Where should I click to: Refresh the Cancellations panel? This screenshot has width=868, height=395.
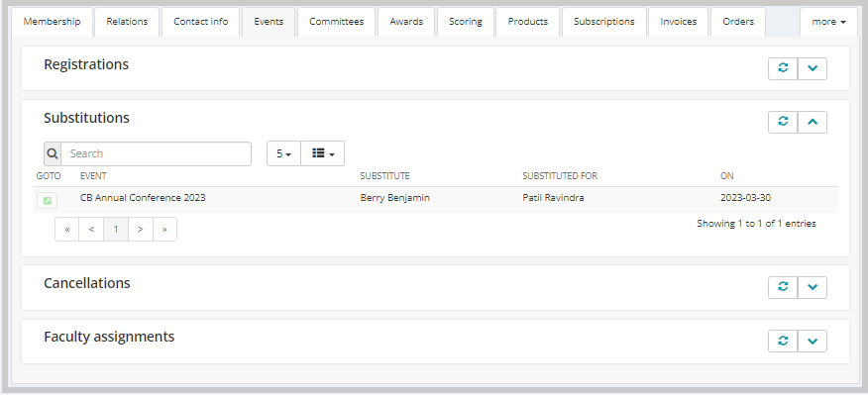783,287
